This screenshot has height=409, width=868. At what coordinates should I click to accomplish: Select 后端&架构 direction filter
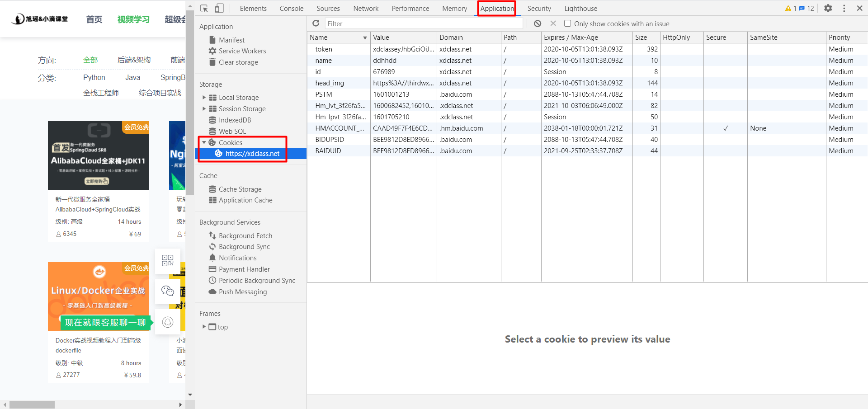click(x=134, y=60)
